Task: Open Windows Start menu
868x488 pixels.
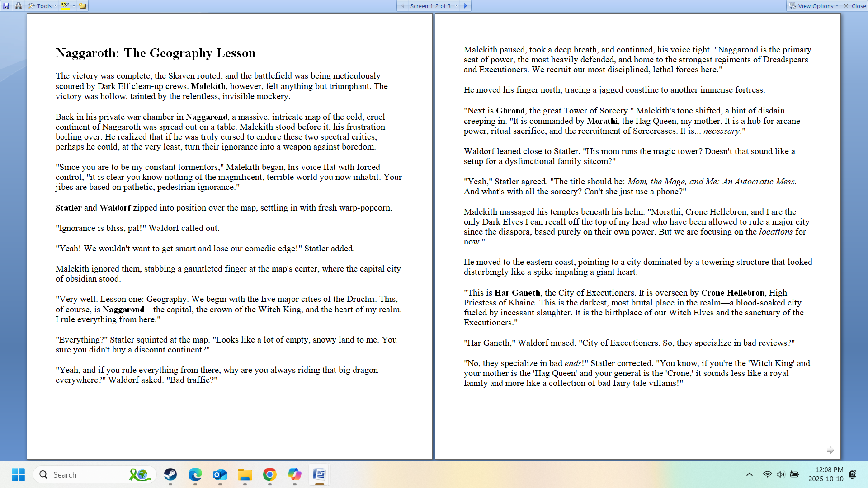Action: [18, 474]
